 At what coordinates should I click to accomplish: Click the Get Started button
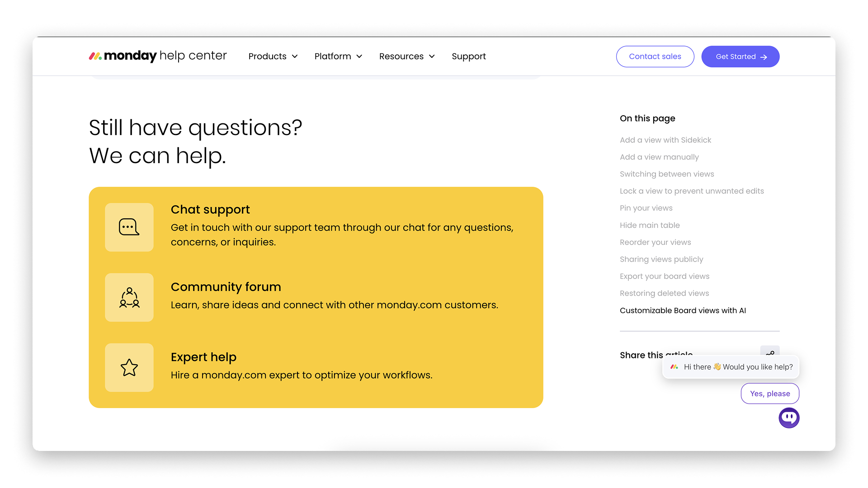tap(741, 56)
